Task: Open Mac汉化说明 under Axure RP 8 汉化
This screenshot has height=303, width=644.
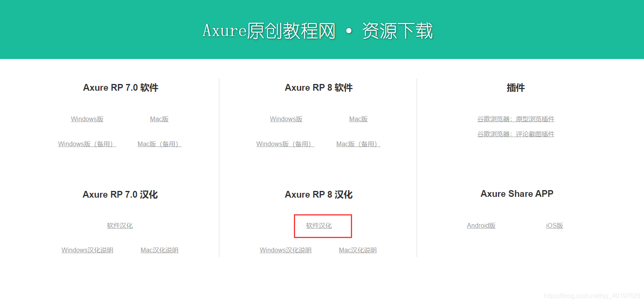Action: tap(358, 250)
